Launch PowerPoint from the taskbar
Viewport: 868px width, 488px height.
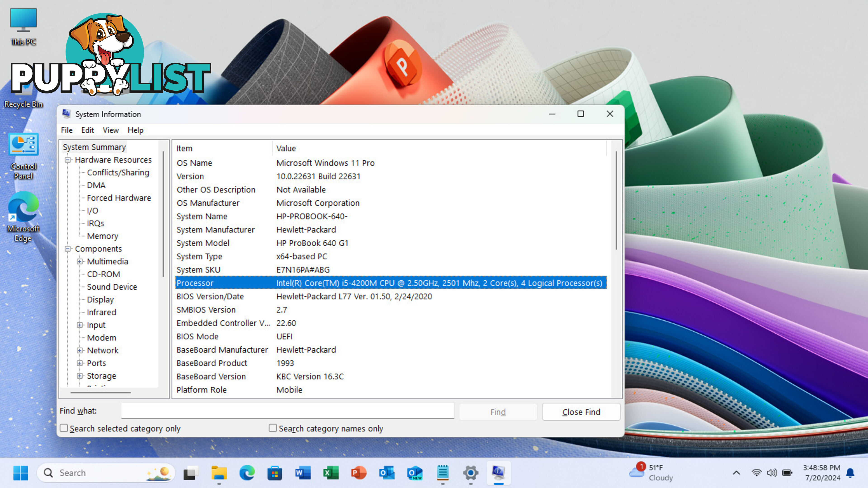point(359,473)
